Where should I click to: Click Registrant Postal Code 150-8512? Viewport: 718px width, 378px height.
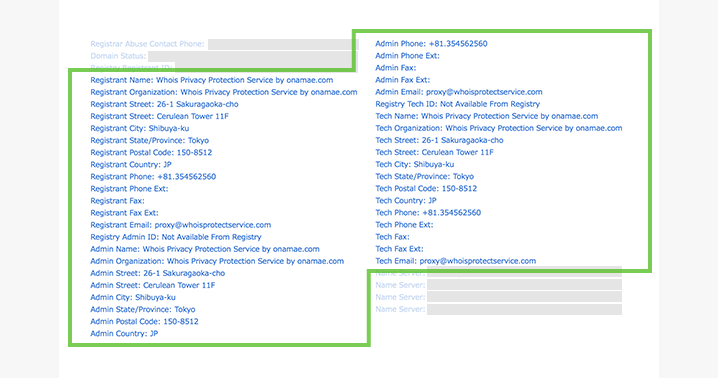[151, 153]
